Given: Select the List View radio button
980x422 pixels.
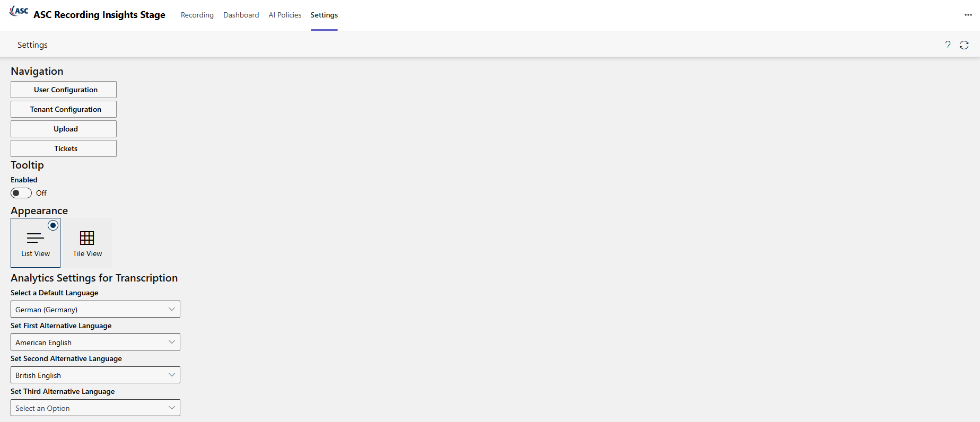Looking at the screenshot, I should [x=53, y=225].
